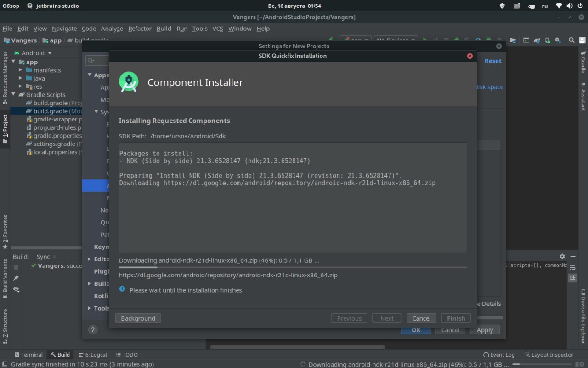Open the VCS menu
The image size is (588, 368).
[218, 29]
